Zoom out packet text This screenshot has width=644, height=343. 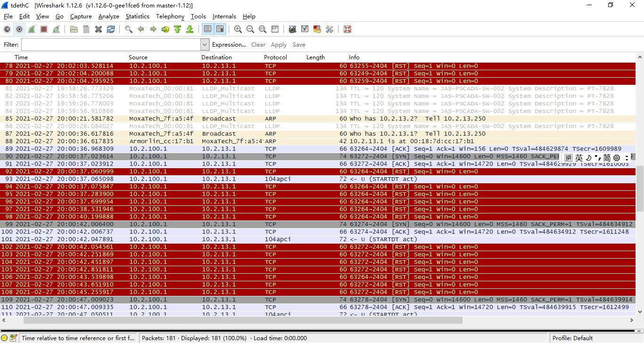tap(250, 29)
